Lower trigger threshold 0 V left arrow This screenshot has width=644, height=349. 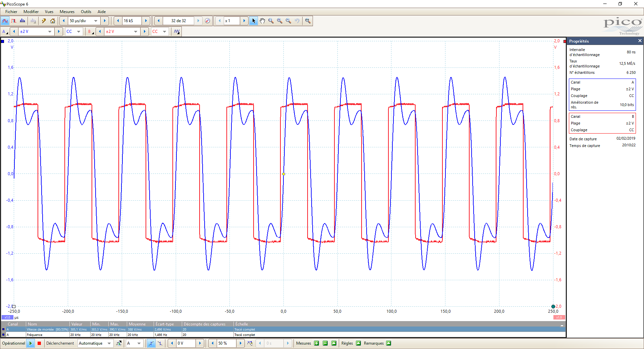point(172,343)
